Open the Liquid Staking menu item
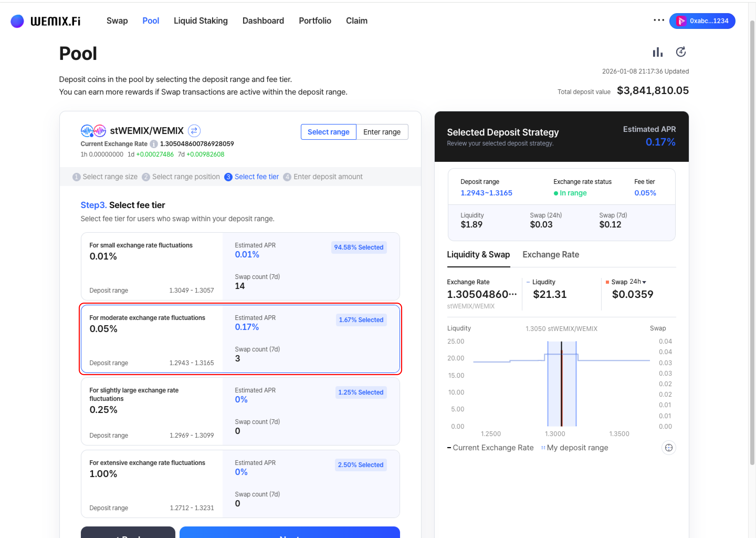Screen dimensions: 756x538 point(201,21)
